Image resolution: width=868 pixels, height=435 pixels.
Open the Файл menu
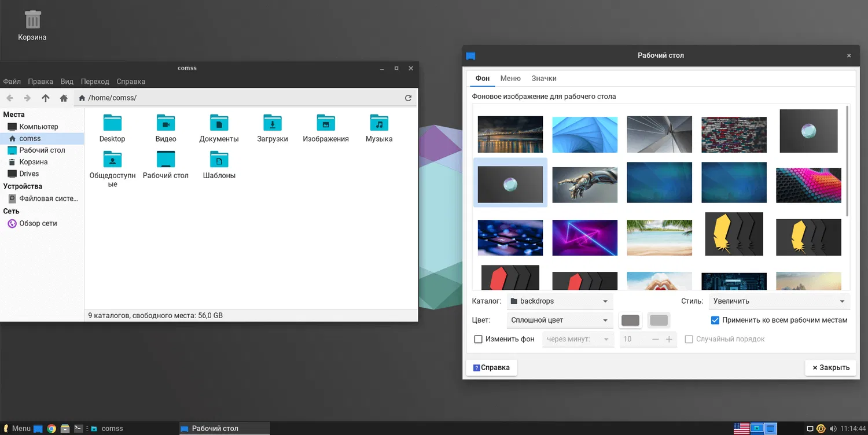click(12, 82)
